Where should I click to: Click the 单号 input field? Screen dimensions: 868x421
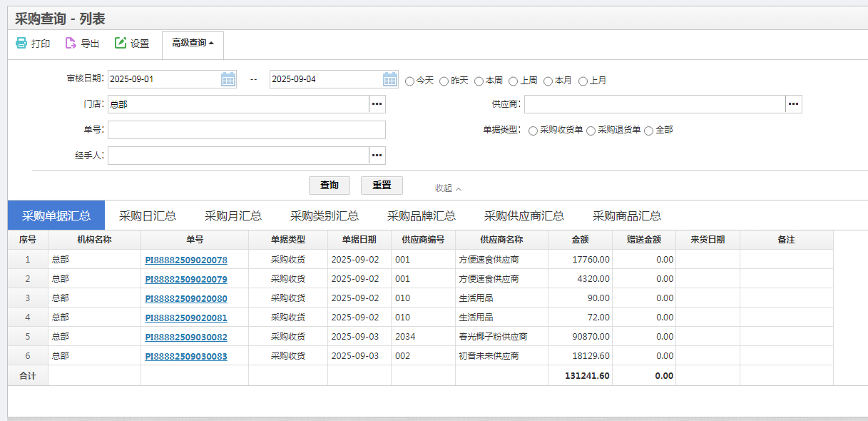pos(247,130)
